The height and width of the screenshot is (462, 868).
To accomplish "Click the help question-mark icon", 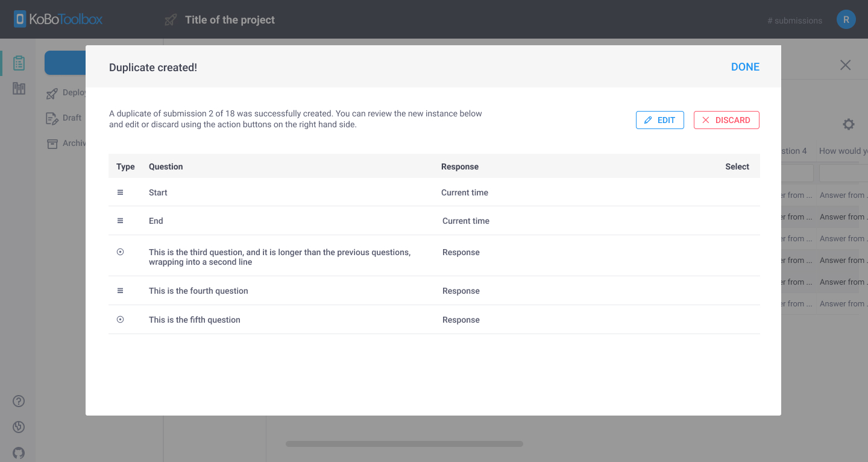I will tap(18, 400).
